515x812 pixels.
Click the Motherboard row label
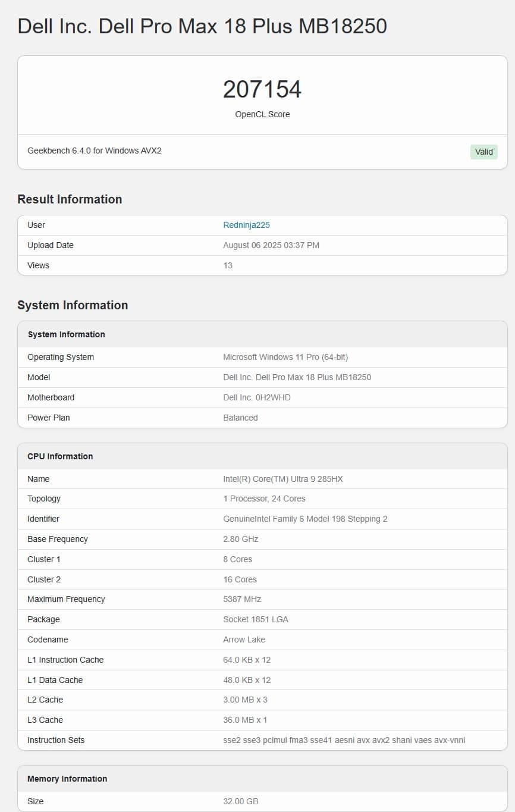[x=51, y=397]
